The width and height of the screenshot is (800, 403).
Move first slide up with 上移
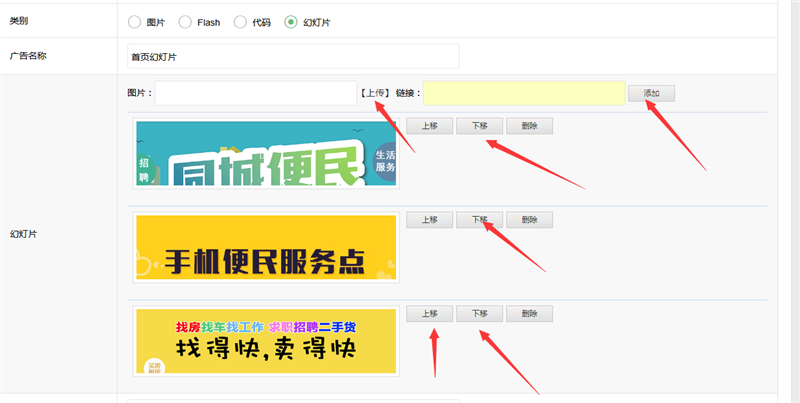429,126
